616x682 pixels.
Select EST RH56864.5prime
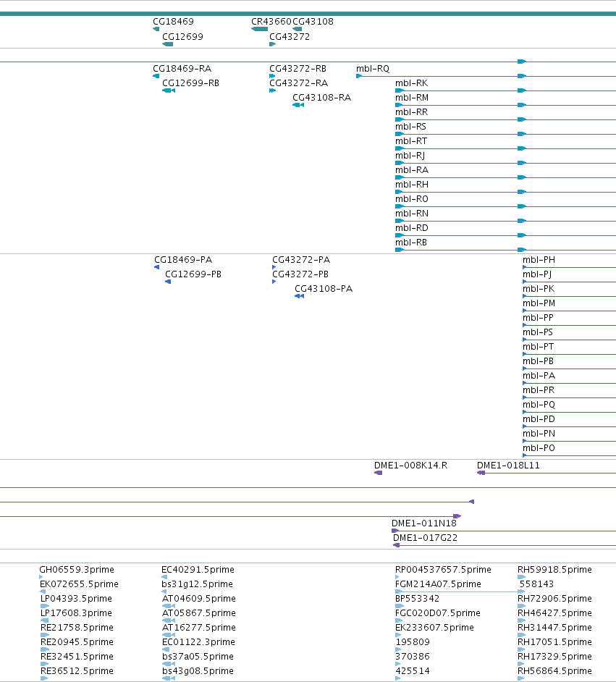point(554,670)
